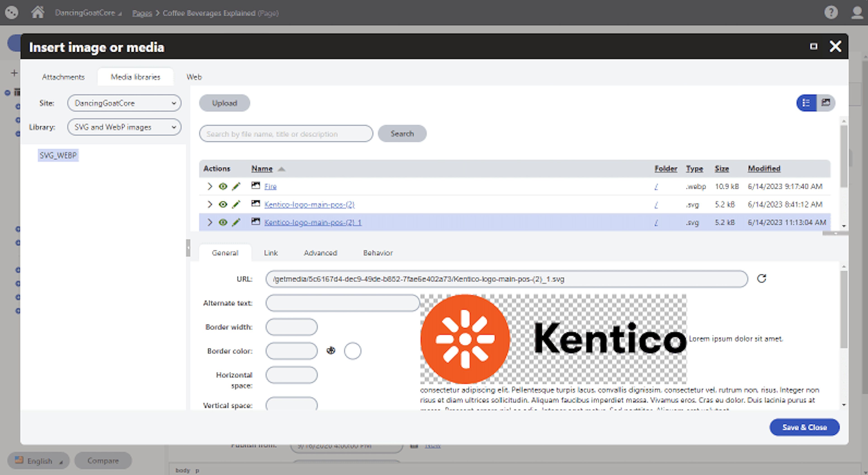The image size is (868, 475).
Task: Preview Kentico-logo-main-pos-(2)_1 with eye icon
Action: point(223,222)
